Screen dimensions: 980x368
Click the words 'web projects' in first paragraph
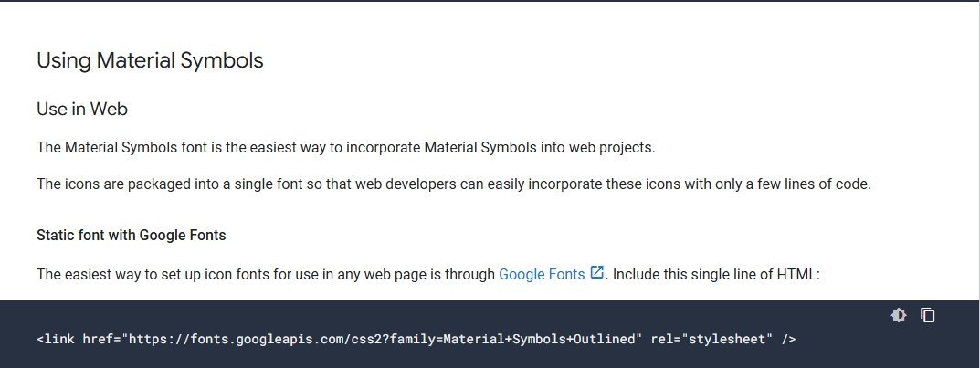coord(612,147)
